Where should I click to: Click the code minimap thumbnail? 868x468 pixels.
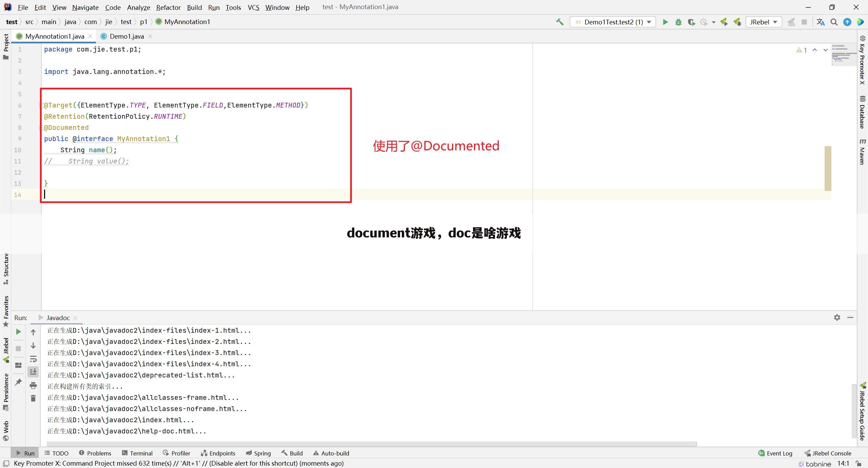pyautogui.click(x=844, y=55)
